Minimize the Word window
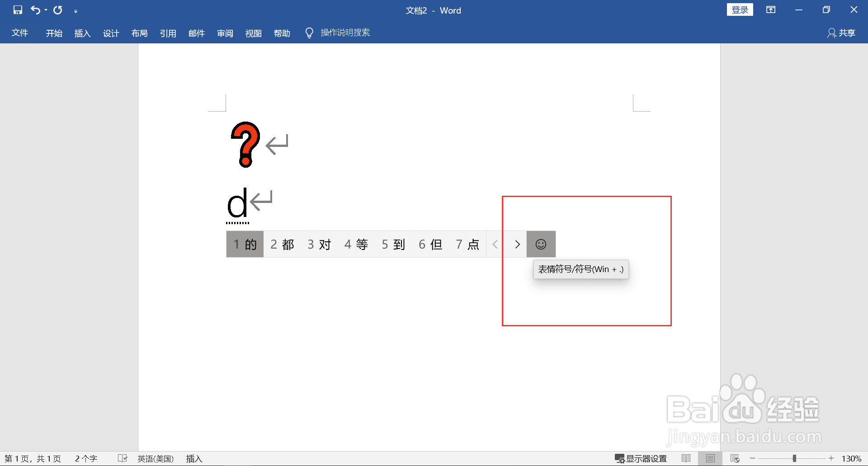Screen dimensions: 868x466 799,10
